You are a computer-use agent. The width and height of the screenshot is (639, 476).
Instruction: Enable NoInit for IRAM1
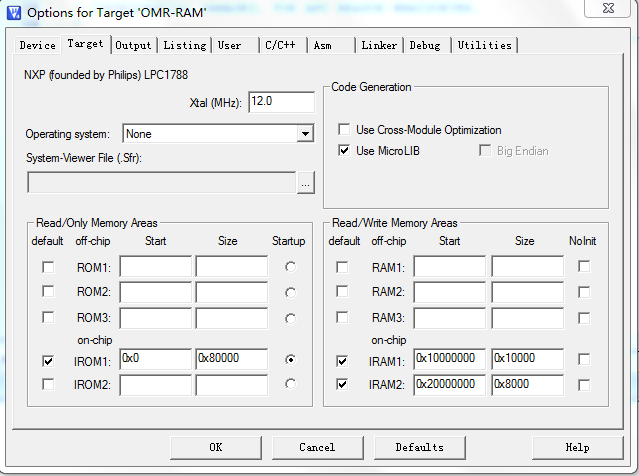point(584,359)
